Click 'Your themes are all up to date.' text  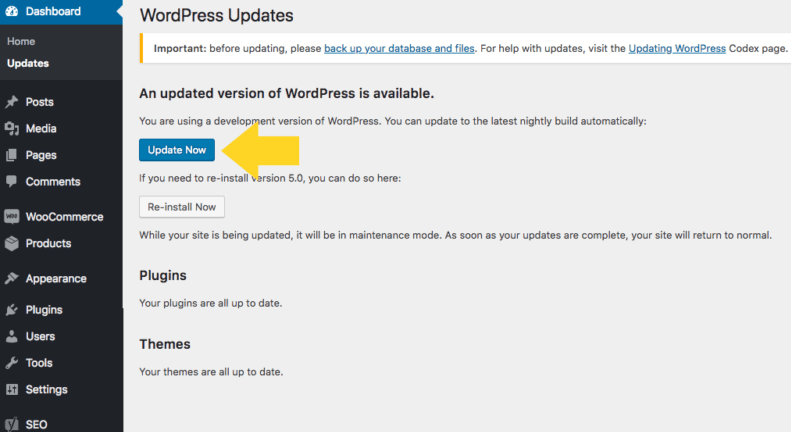(211, 372)
